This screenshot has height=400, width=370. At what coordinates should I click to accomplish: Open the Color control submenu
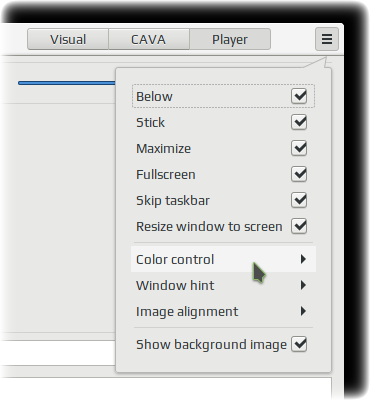pyautogui.click(x=223, y=259)
